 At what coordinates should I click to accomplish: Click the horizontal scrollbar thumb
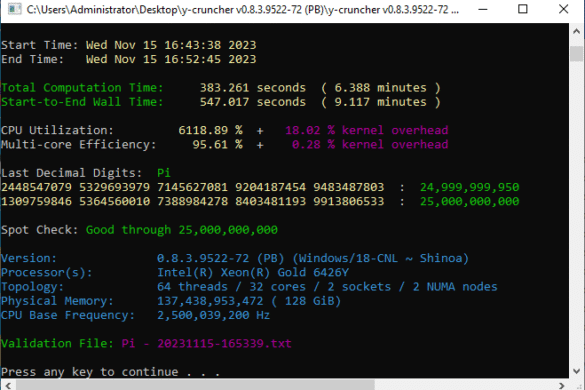tap(195, 385)
